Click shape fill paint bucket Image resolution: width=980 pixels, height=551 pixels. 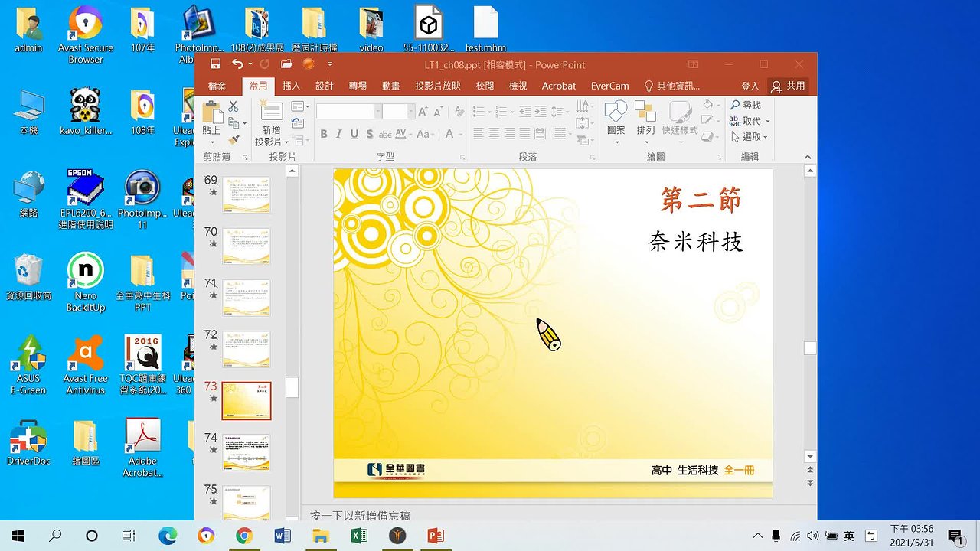click(x=710, y=106)
